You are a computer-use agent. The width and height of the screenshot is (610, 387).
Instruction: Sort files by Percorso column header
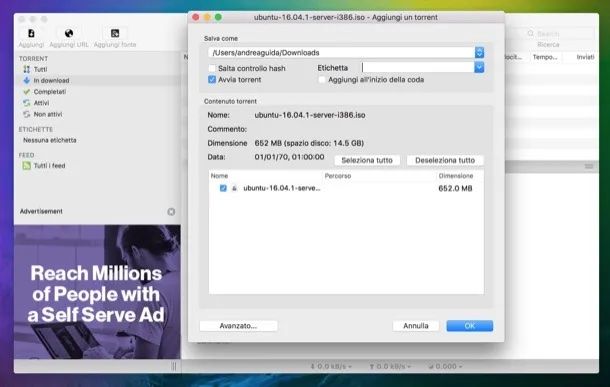[338, 176]
